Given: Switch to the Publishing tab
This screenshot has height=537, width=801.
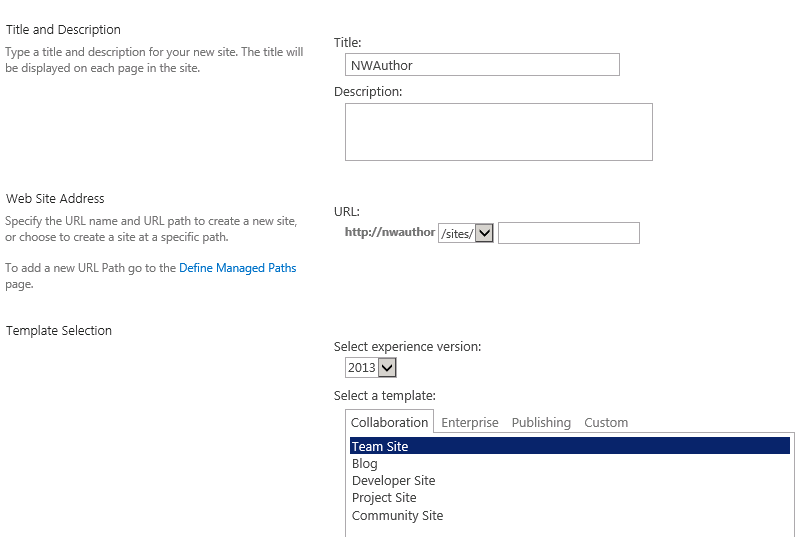Looking at the screenshot, I should click(541, 423).
